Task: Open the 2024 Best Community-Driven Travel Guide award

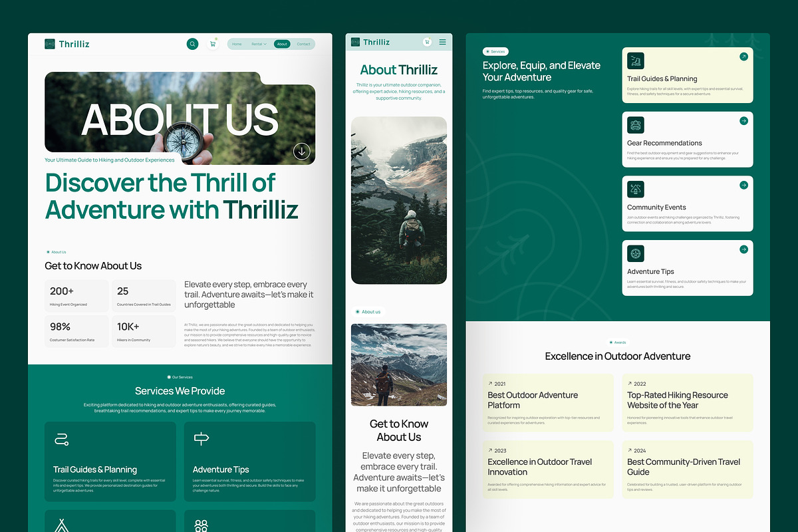Action: [688, 469]
